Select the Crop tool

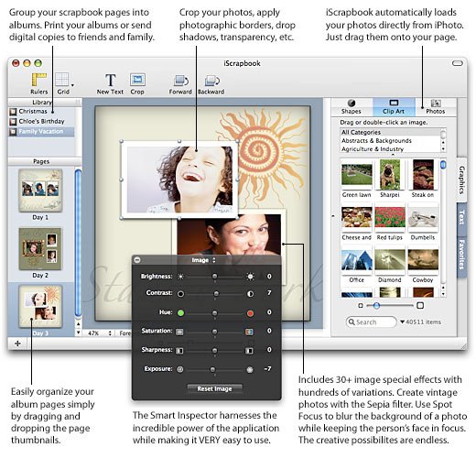coord(137,83)
